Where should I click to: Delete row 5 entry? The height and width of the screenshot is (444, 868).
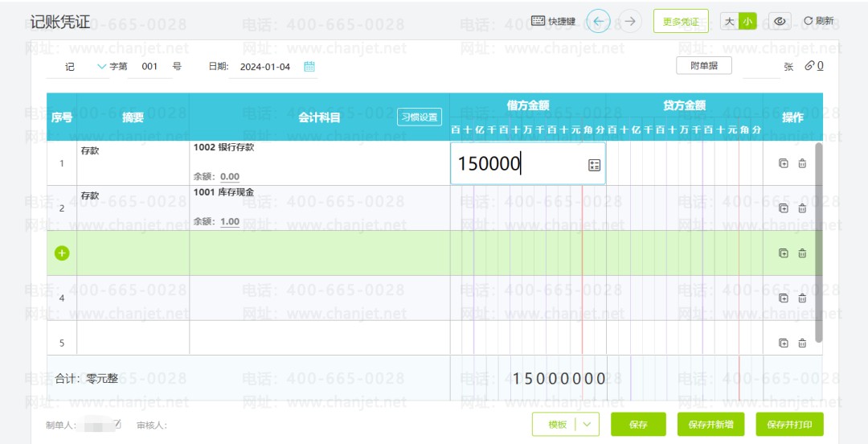point(802,343)
